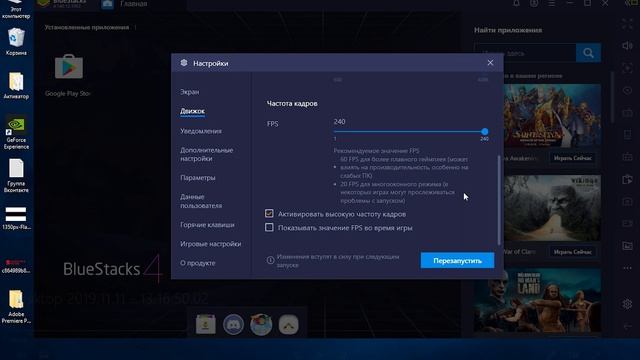Click the media folder icon in sidebar
640x360 pixels.
[627, 246]
